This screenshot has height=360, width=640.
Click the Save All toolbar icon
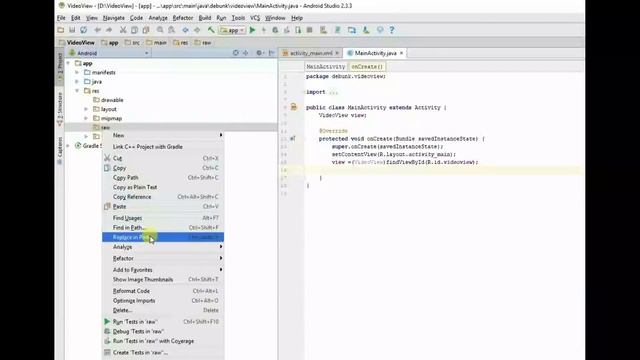click(72, 30)
